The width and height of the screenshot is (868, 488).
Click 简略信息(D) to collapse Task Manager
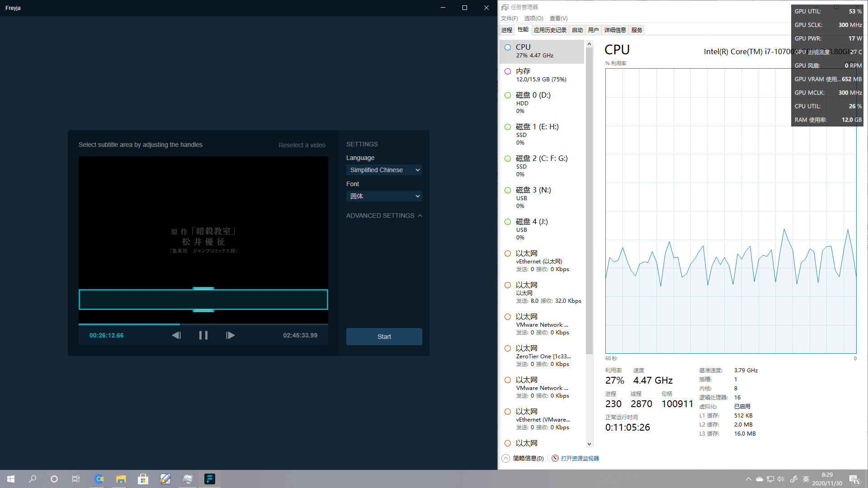523,458
